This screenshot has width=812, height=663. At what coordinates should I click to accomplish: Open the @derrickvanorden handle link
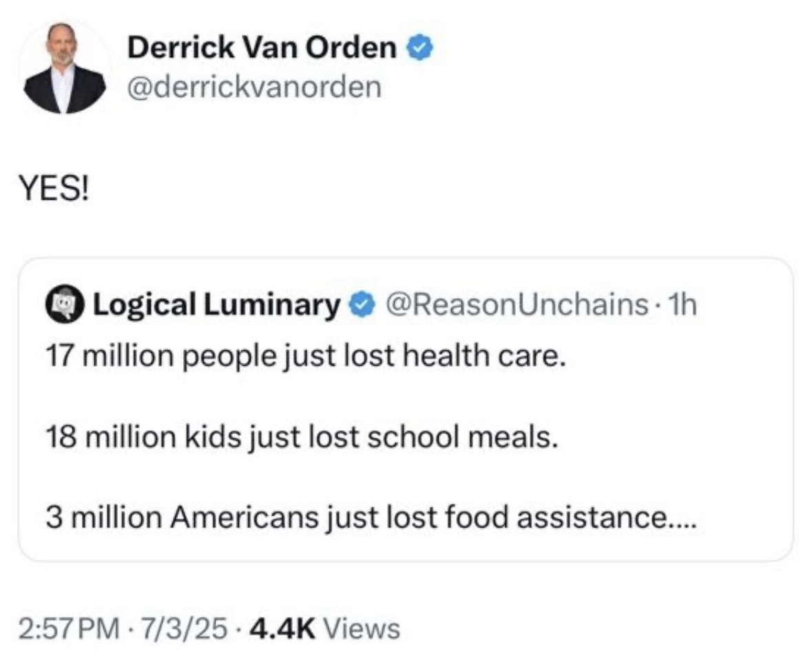point(254,87)
